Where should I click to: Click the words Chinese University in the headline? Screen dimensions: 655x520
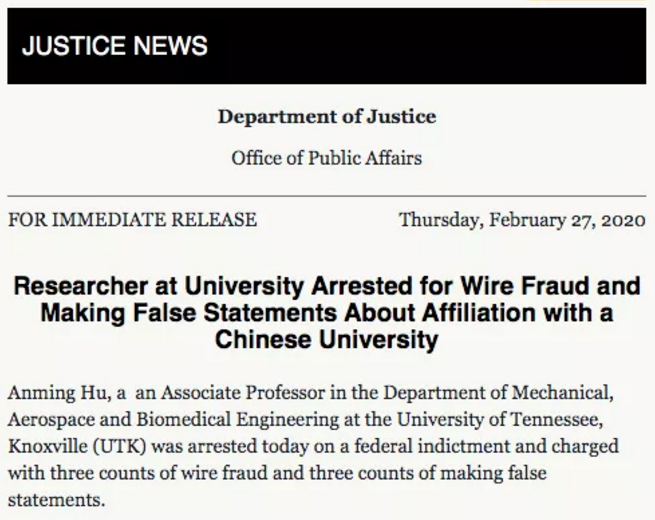point(327,339)
